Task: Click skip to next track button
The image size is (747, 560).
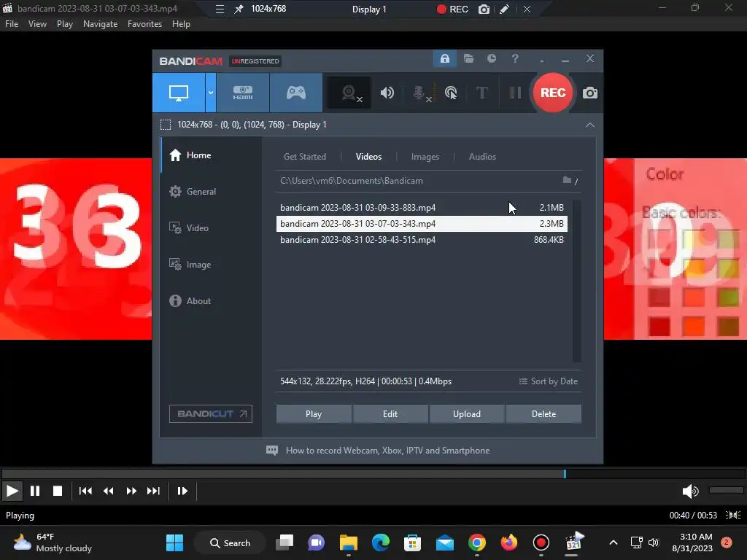Action: pyautogui.click(x=153, y=491)
